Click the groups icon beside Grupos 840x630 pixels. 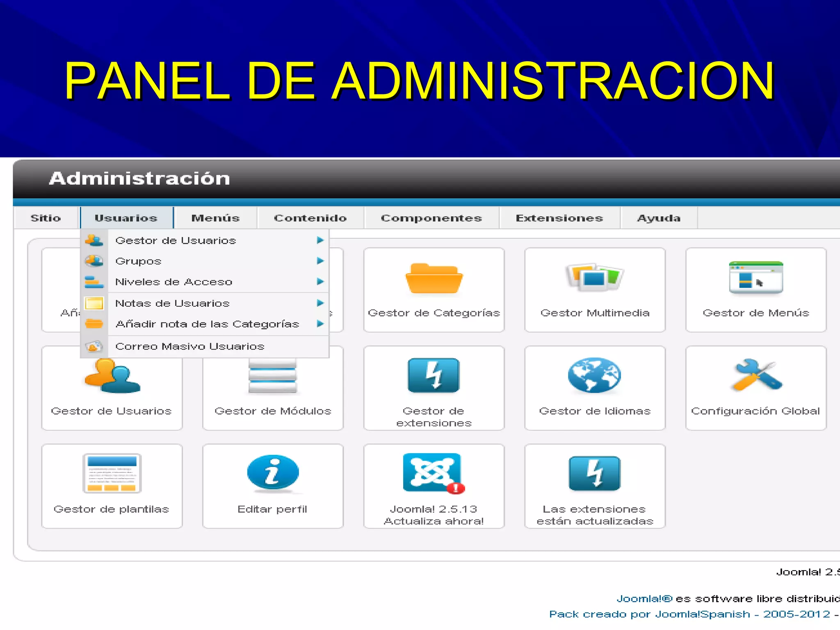(94, 261)
